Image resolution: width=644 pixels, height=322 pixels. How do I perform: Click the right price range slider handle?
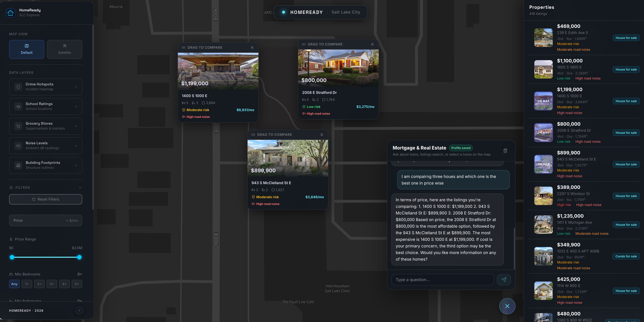[79, 257]
